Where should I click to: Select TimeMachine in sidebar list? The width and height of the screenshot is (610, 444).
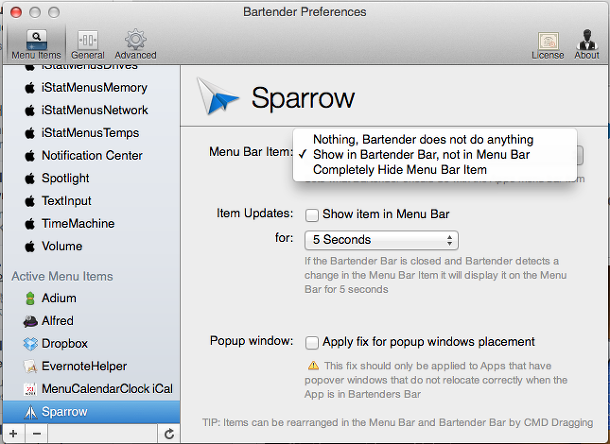[78, 223]
